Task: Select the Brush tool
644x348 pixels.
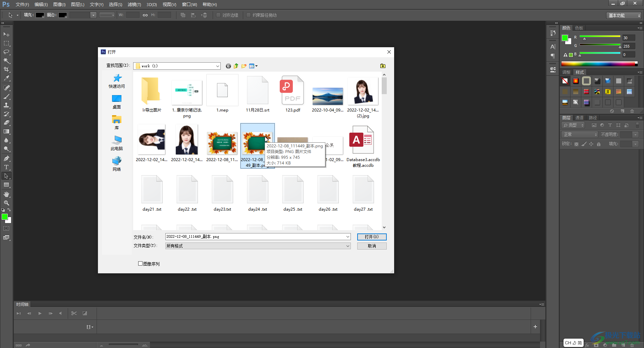Action: click(6, 96)
